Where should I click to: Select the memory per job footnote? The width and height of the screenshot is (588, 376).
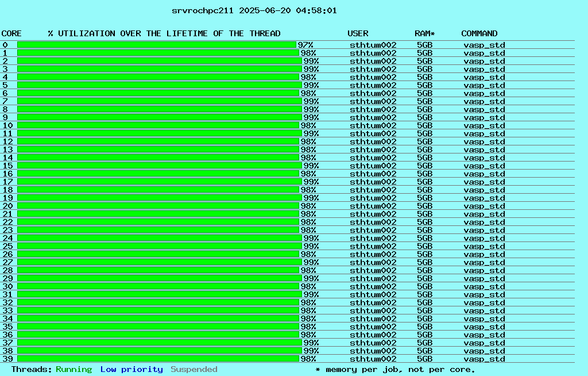[x=395, y=370]
